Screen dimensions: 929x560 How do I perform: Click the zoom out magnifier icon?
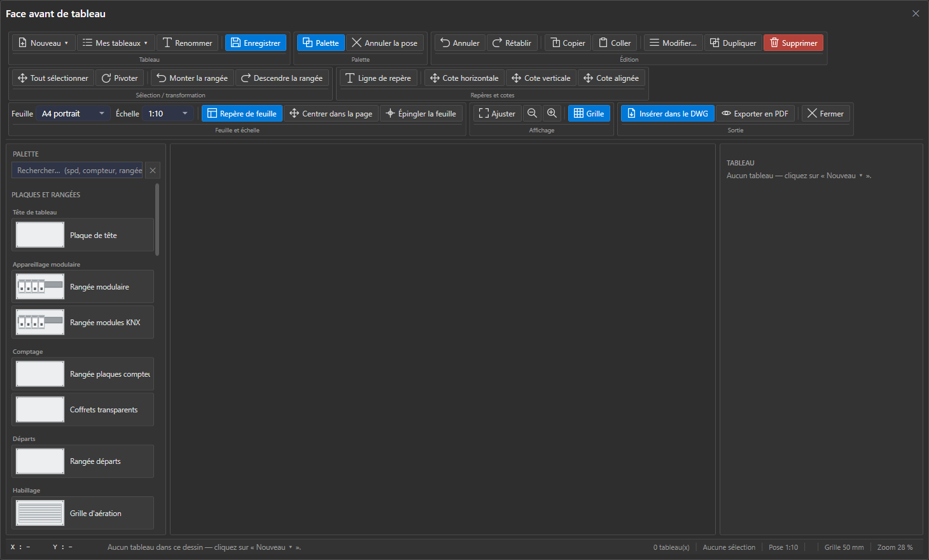pyautogui.click(x=532, y=113)
